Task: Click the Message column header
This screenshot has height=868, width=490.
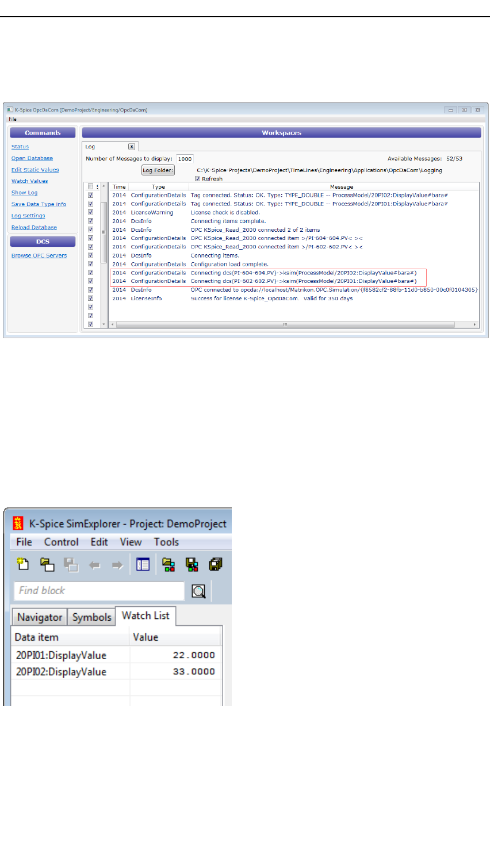Action: coord(342,186)
